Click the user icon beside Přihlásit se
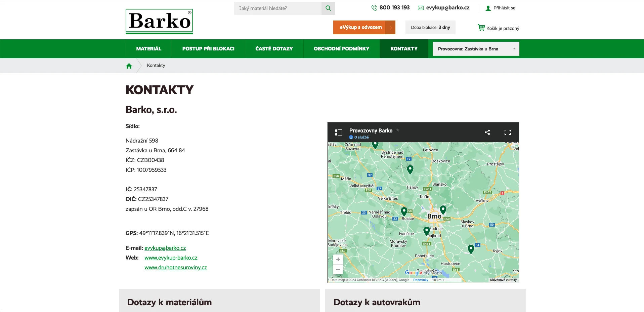Image resolution: width=644 pixels, height=312 pixels. tap(488, 8)
